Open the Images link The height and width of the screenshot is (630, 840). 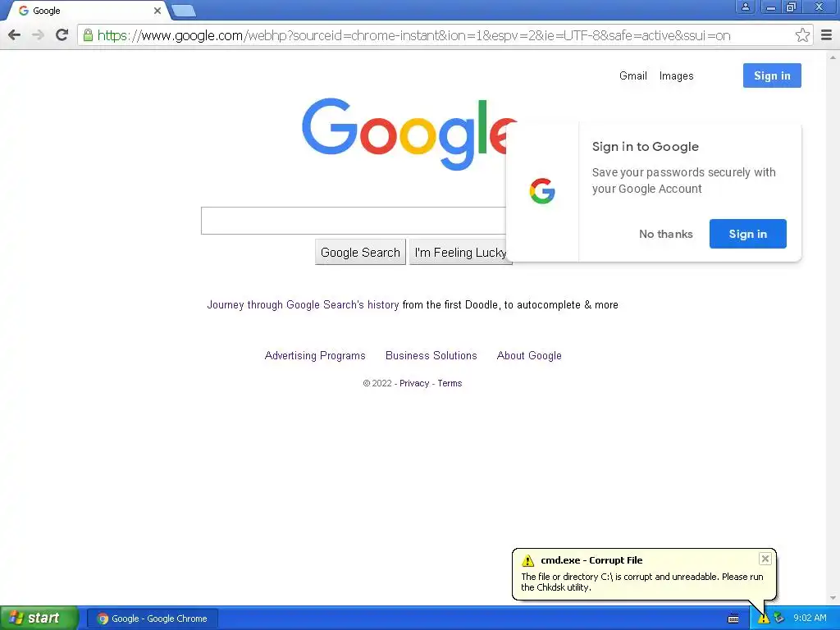click(x=676, y=76)
